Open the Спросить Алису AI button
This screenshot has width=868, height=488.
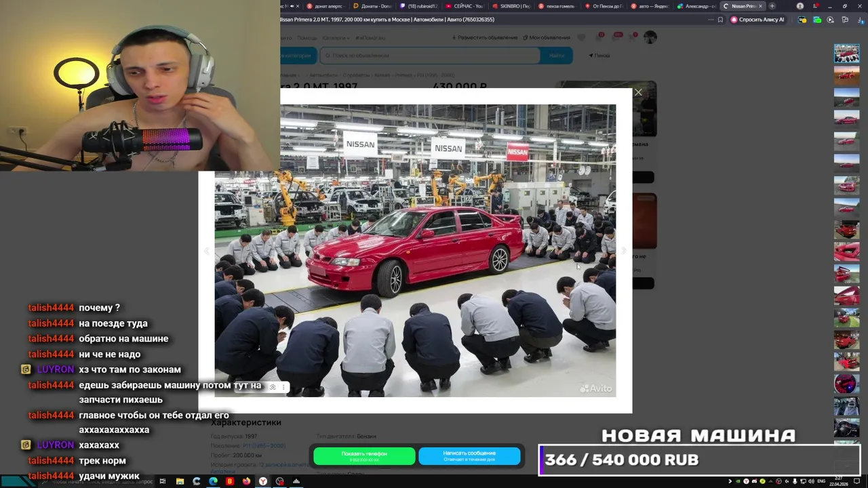tap(757, 20)
